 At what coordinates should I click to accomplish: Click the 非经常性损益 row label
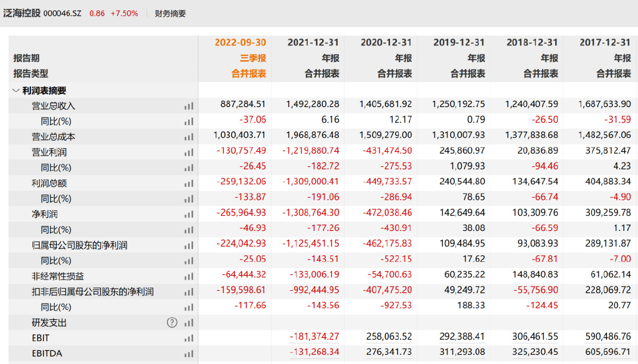coord(58,276)
